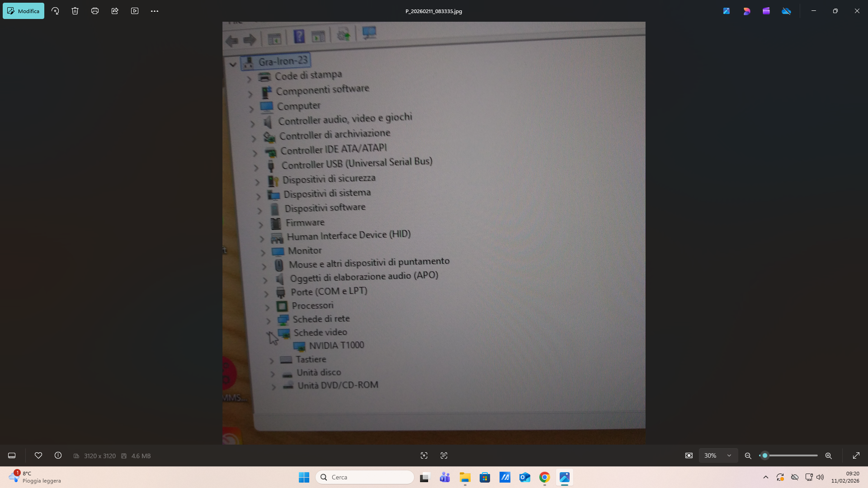Click the Schede di rete text in the photo

pyautogui.click(x=321, y=319)
